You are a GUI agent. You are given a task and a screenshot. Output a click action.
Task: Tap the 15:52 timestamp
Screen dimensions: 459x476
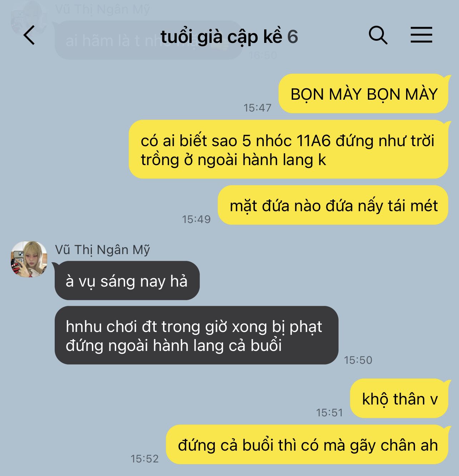pyautogui.click(x=145, y=458)
